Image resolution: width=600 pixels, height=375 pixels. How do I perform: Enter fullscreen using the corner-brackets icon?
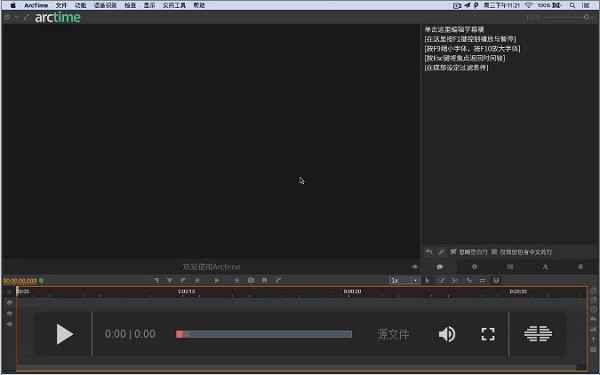pos(488,334)
